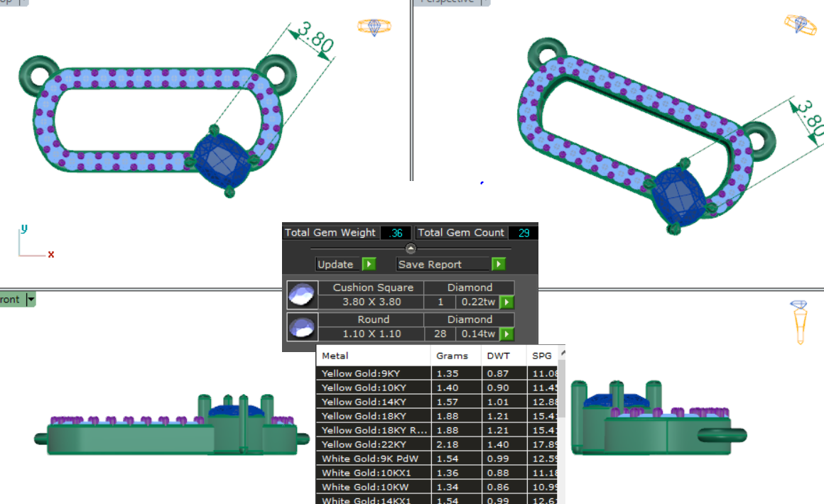
Task: Select the White Gold:9K PdW row
Action: point(437,459)
